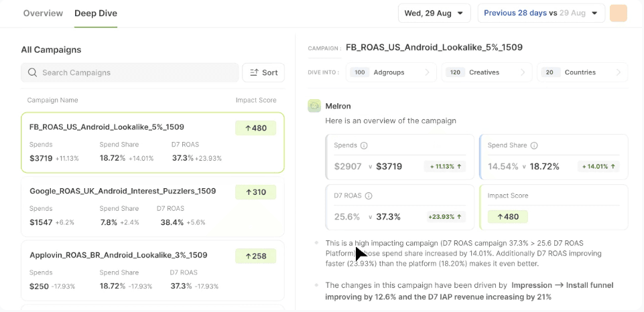Open the Wed, 29 Aug date dropdown
This screenshot has width=644, height=312.
pos(434,13)
